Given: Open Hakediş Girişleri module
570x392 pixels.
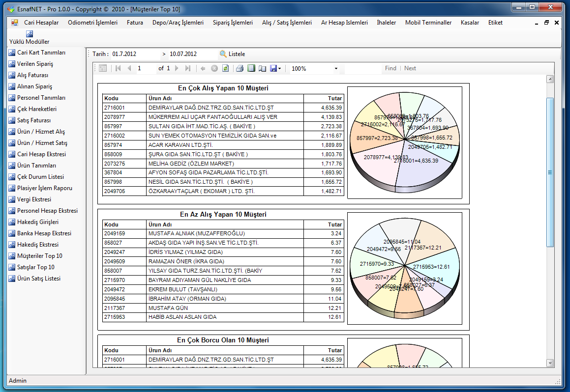Looking at the screenshot, I should (x=33, y=222).
